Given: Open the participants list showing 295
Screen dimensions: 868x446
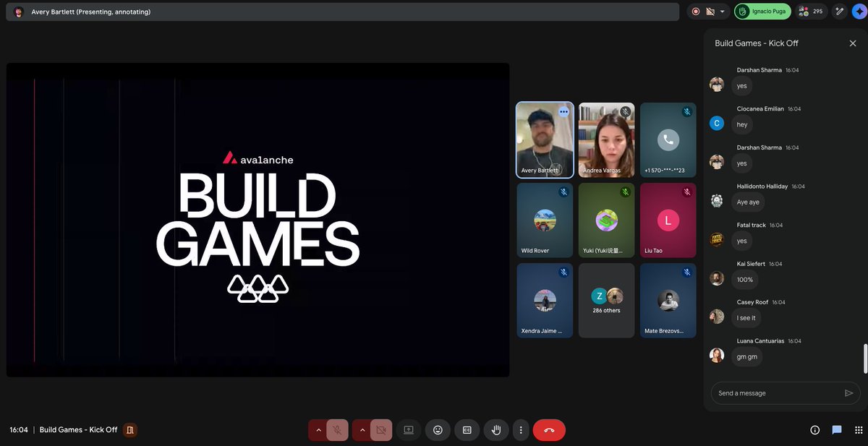Looking at the screenshot, I should click(x=812, y=12).
